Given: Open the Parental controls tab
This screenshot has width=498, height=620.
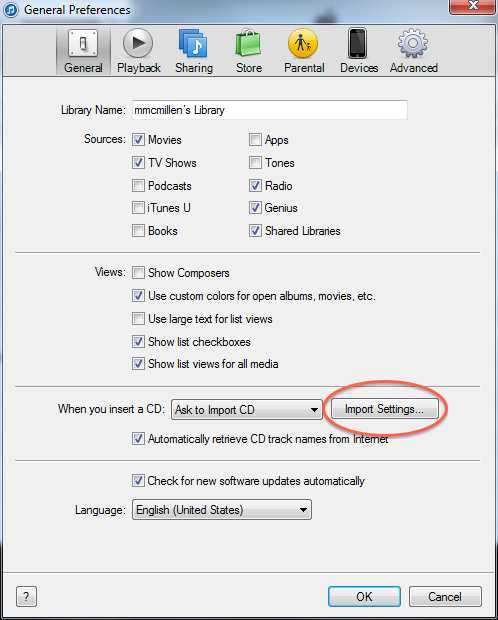Looking at the screenshot, I should (x=304, y=51).
